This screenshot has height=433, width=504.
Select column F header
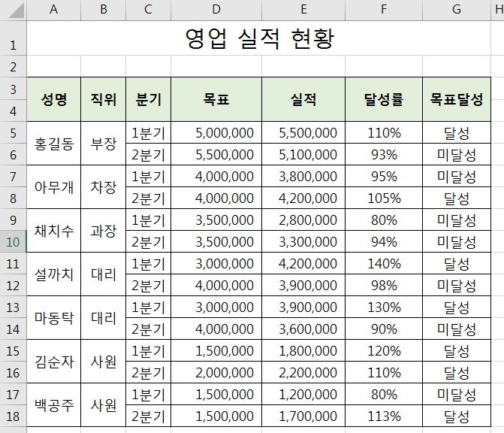384,10
